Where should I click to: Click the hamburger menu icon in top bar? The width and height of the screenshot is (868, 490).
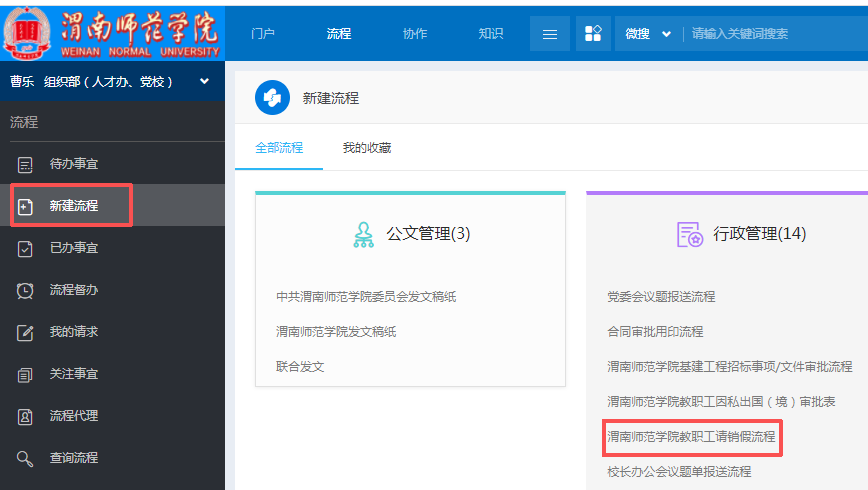[549, 33]
